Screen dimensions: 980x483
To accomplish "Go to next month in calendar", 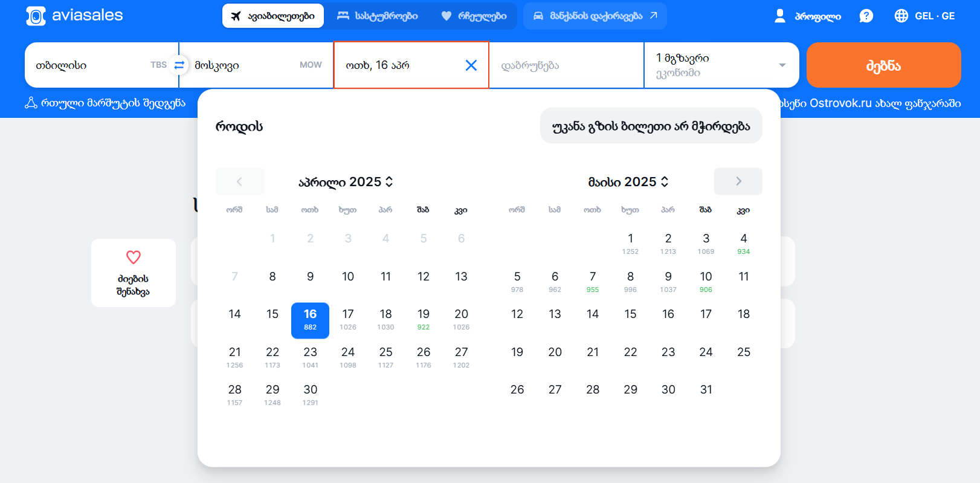I will click(x=738, y=181).
